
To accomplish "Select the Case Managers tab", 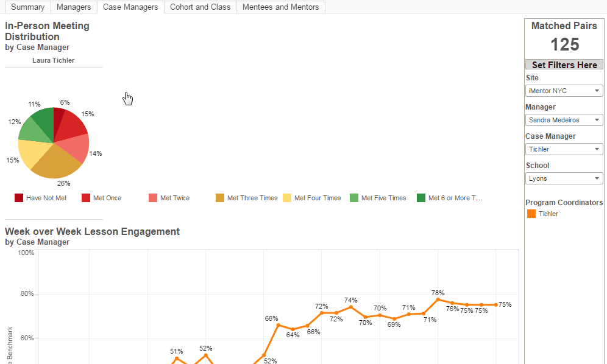I will (130, 7).
